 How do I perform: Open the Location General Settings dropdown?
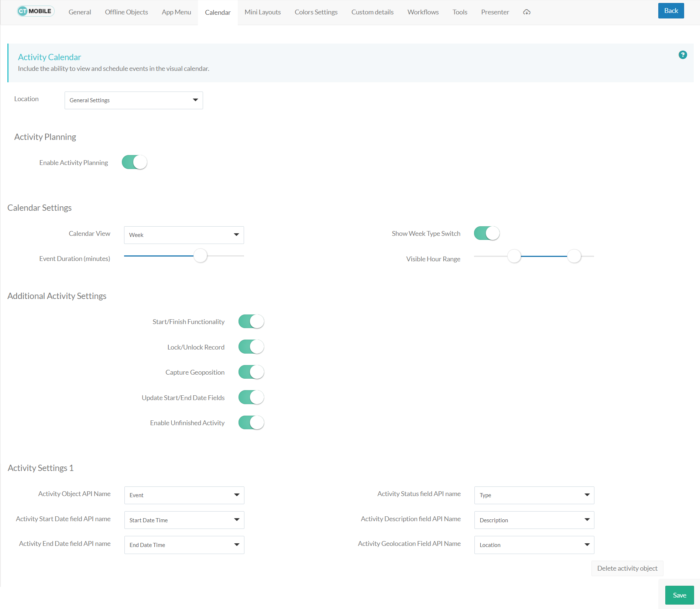tap(134, 100)
